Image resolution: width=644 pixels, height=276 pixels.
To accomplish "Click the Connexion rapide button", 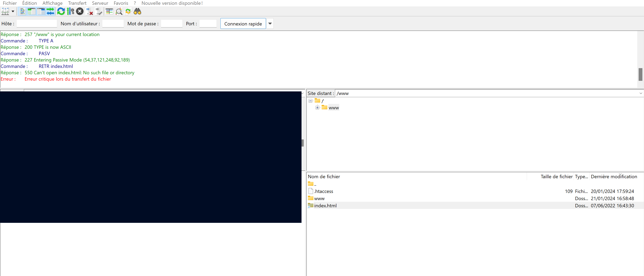I will (243, 23).
